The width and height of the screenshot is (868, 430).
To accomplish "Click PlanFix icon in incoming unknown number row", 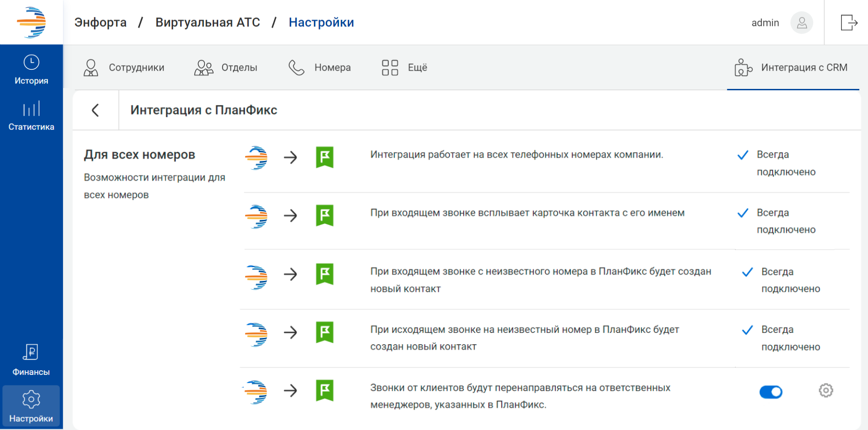I will point(324,274).
